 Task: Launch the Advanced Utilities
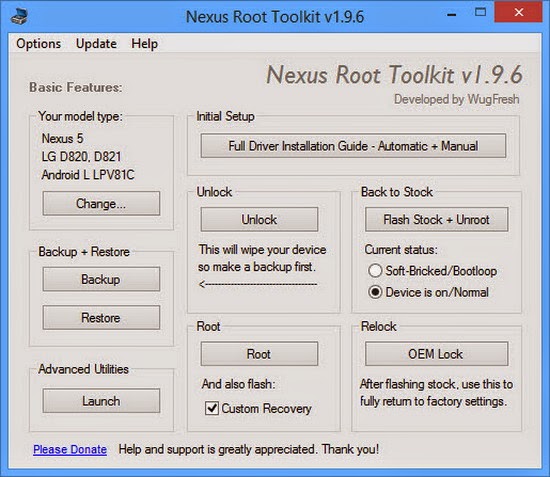101,401
